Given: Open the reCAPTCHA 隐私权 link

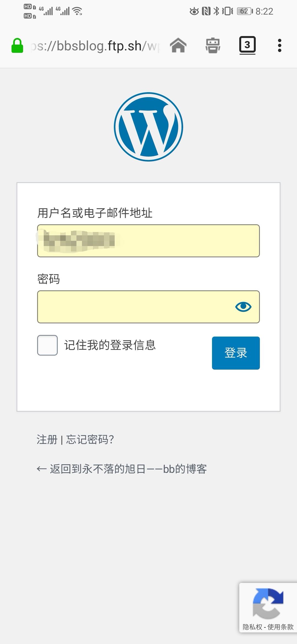Looking at the screenshot, I should pos(252,627).
